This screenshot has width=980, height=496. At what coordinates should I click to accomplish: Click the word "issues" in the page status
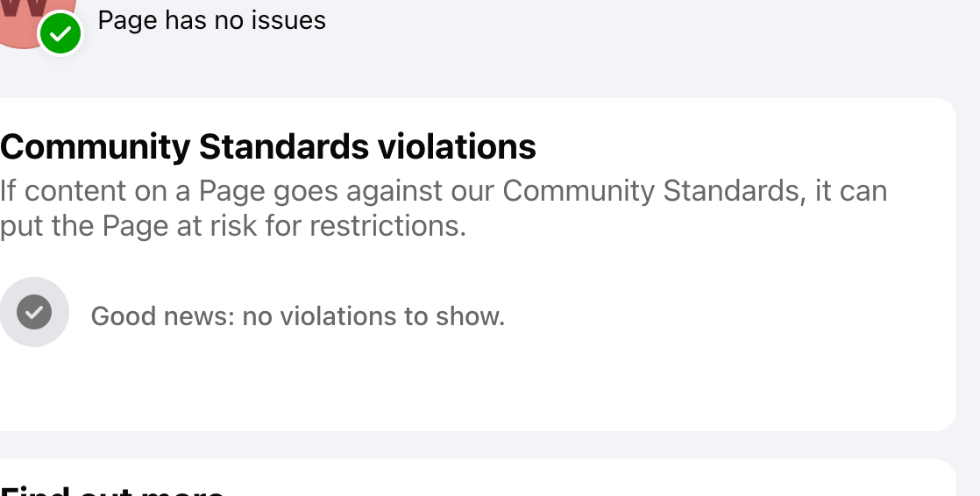click(x=297, y=20)
